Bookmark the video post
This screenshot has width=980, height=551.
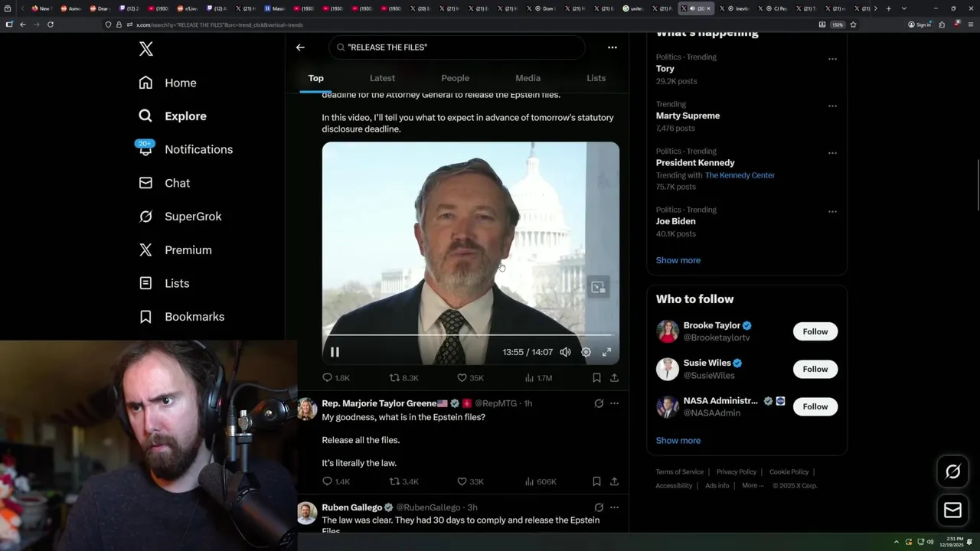click(596, 378)
